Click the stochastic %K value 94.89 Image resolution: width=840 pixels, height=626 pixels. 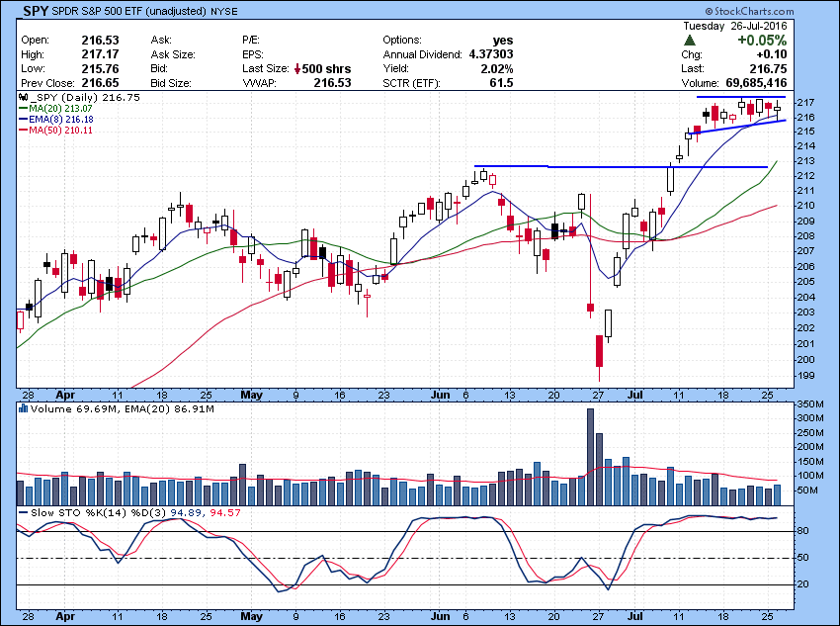[x=186, y=513]
